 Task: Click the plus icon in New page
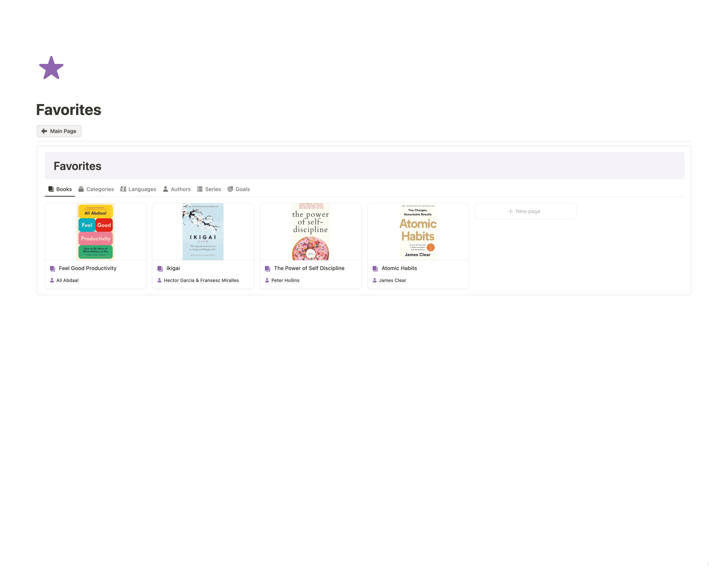click(x=510, y=211)
